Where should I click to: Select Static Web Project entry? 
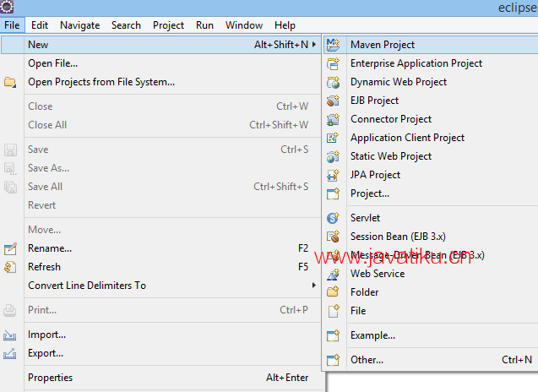pyautogui.click(x=431, y=156)
